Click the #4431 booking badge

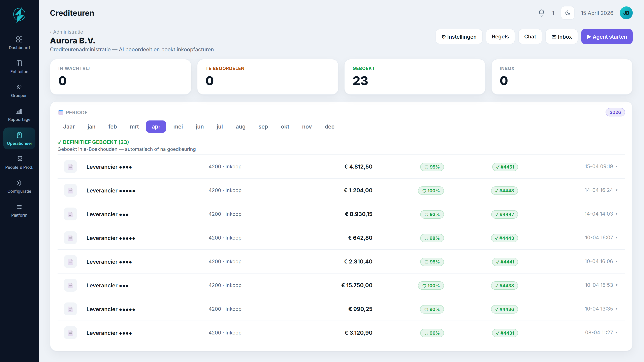click(x=505, y=333)
